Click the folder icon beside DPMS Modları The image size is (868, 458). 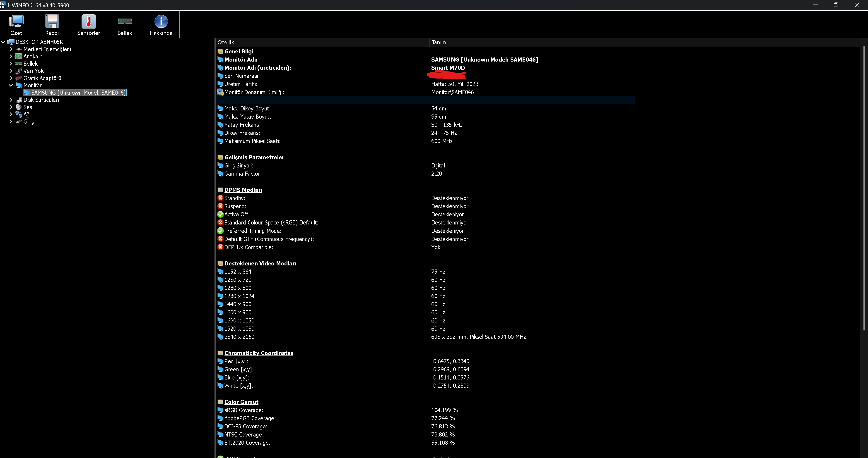pyautogui.click(x=220, y=190)
